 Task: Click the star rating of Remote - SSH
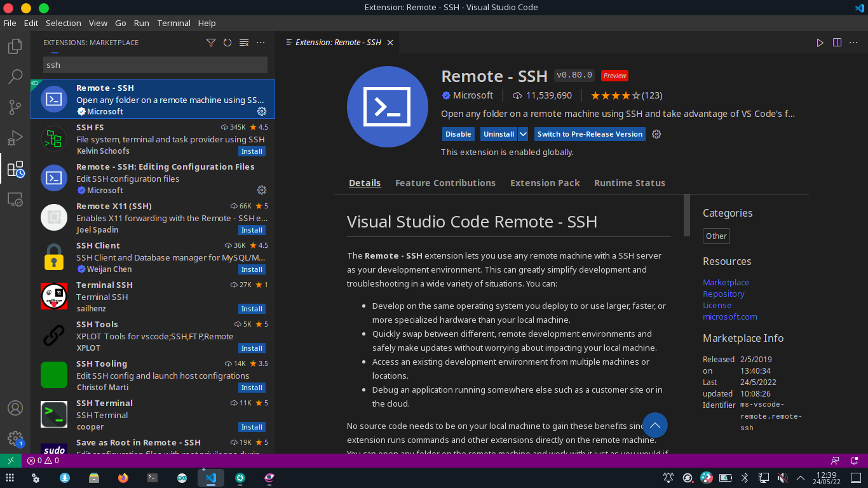pos(627,95)
